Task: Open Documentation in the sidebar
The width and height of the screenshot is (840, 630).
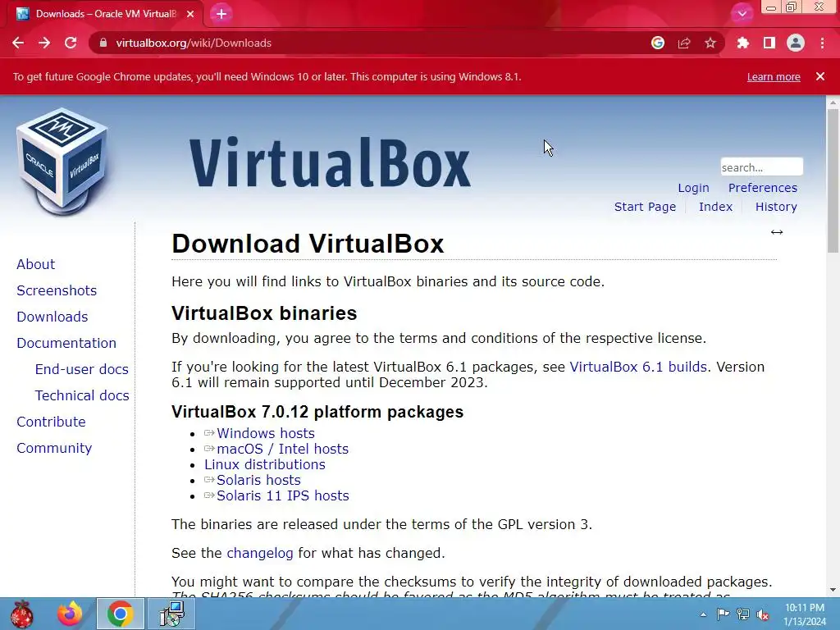Action: (x=66, y=343)
